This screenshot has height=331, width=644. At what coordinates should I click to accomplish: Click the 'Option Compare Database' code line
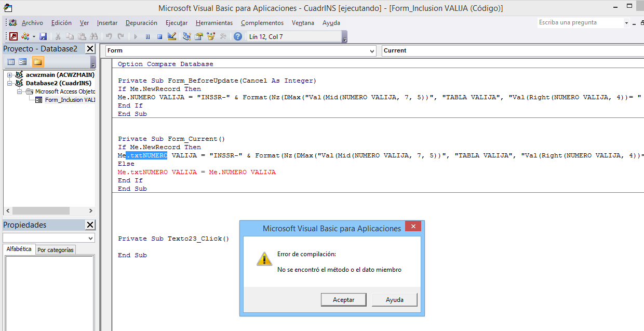click(165, 64)
